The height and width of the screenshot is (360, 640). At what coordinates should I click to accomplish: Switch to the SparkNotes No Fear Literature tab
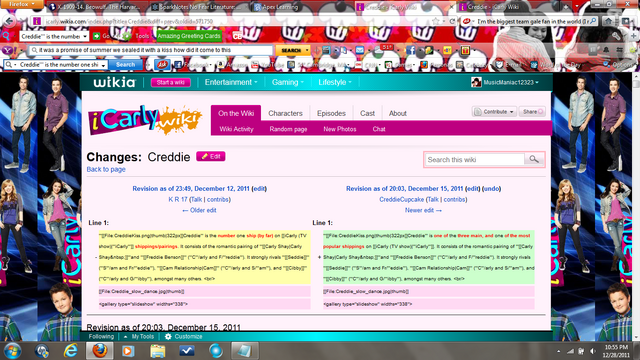198,7
